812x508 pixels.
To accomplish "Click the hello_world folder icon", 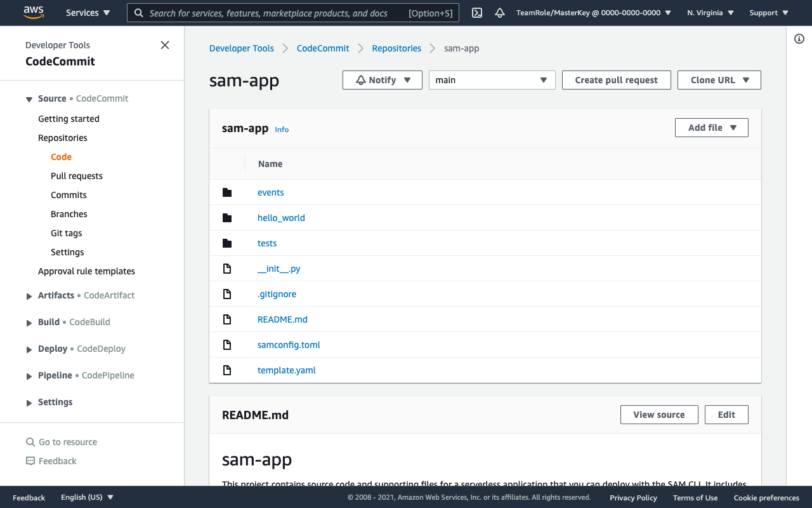I will (x=227, y=218).
